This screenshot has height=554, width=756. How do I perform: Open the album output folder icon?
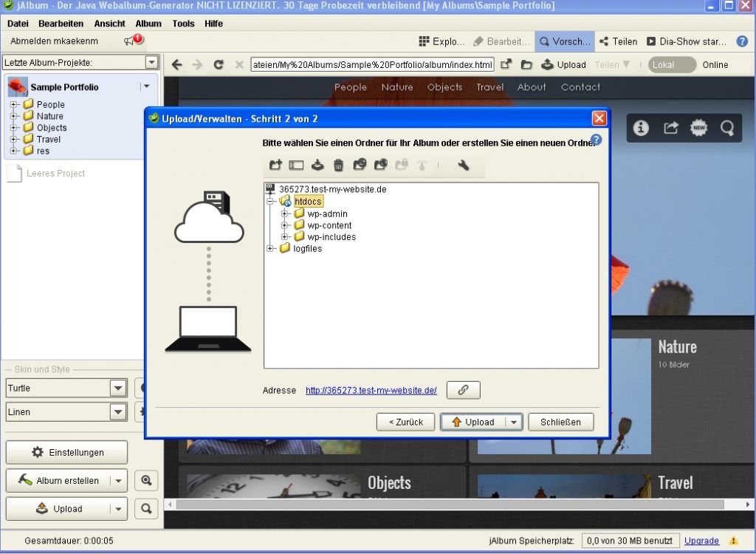coord(526,65)
